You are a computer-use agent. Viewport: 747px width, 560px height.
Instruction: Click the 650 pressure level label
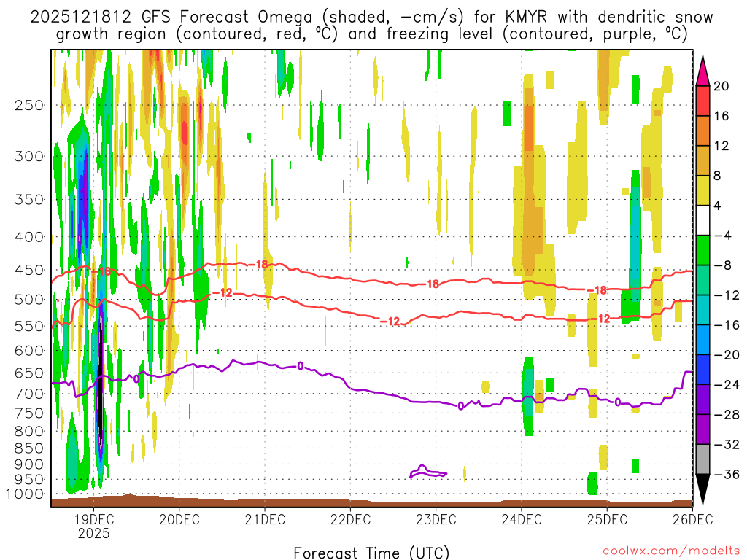point(29,373)
